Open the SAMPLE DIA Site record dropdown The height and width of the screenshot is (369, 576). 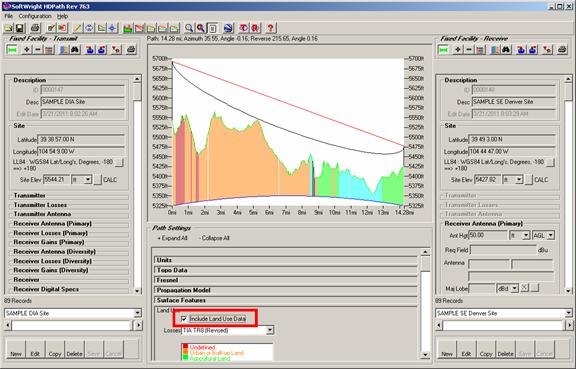coord(137,313)
